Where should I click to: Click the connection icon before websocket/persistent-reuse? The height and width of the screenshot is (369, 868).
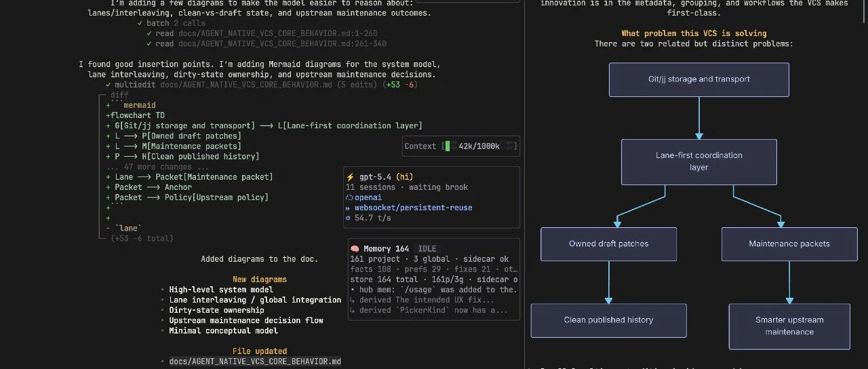pos(349,208)
